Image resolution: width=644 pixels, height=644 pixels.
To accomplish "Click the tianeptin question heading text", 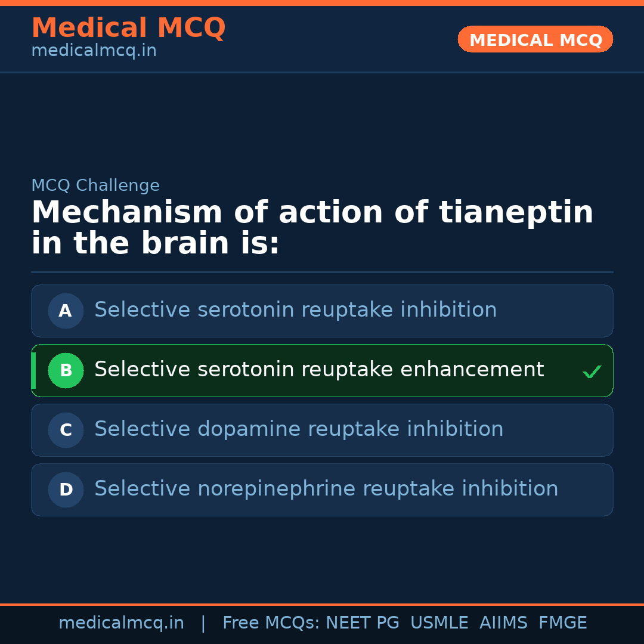I will (x=312, y=228).
